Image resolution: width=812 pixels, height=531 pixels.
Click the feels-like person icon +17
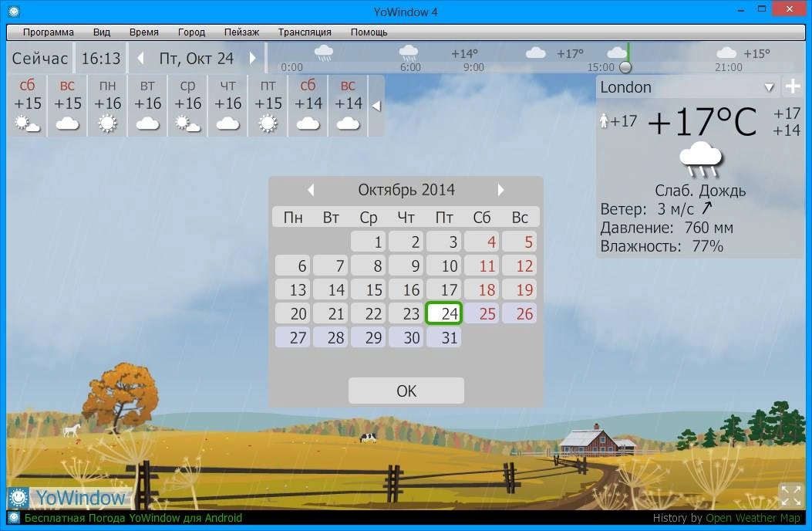(603, 121)
